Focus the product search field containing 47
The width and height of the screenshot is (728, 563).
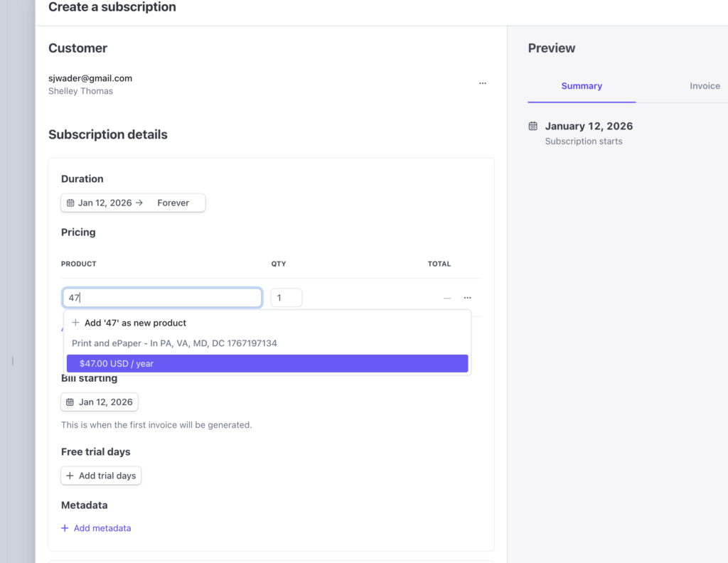[162, 298]
